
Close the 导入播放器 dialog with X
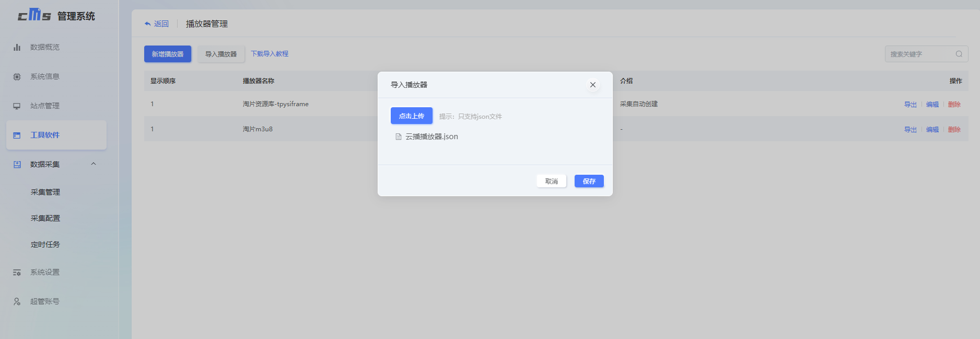coord(592,85)
